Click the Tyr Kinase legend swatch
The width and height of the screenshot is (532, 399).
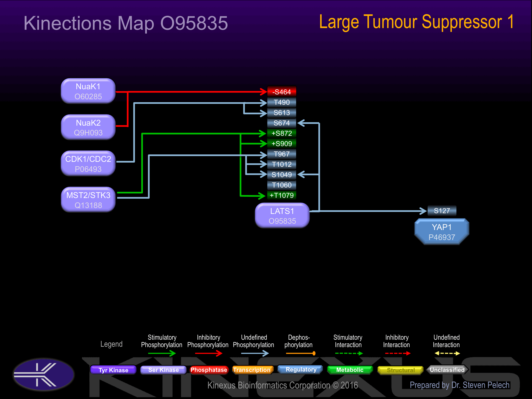pyautogui.click(x=113, y=370)
